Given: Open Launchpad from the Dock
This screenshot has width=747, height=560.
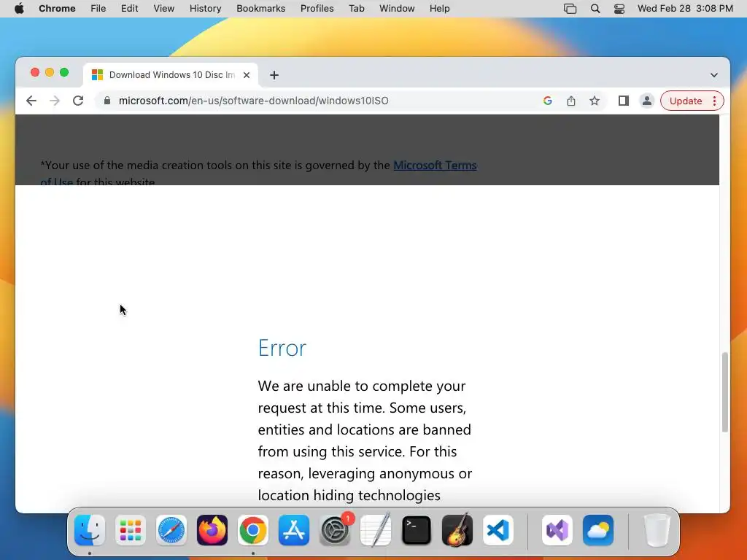Looking at the screenshot, I should tap(131, 530).
